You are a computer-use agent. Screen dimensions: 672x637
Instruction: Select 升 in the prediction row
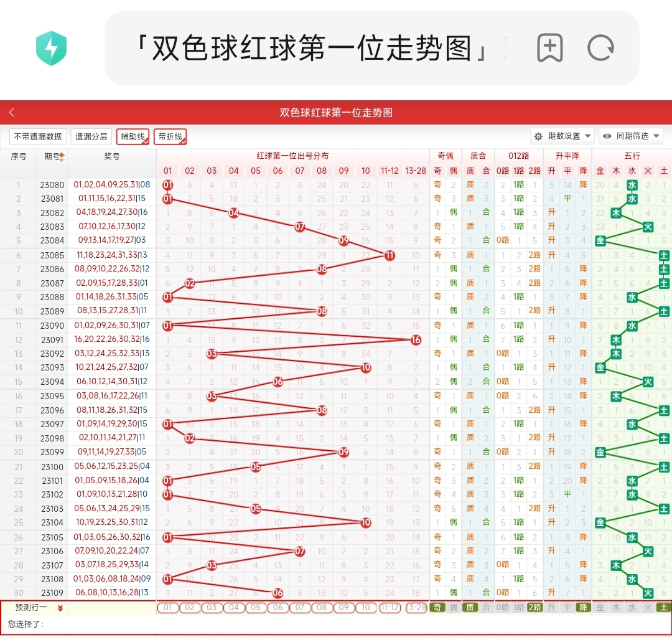click(x=551, y=607)
